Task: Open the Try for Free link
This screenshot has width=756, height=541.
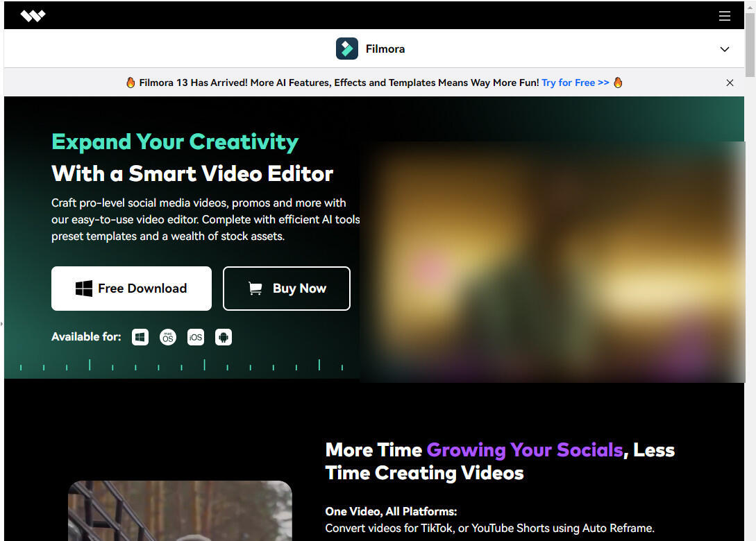Action: [x=576, y=83]
